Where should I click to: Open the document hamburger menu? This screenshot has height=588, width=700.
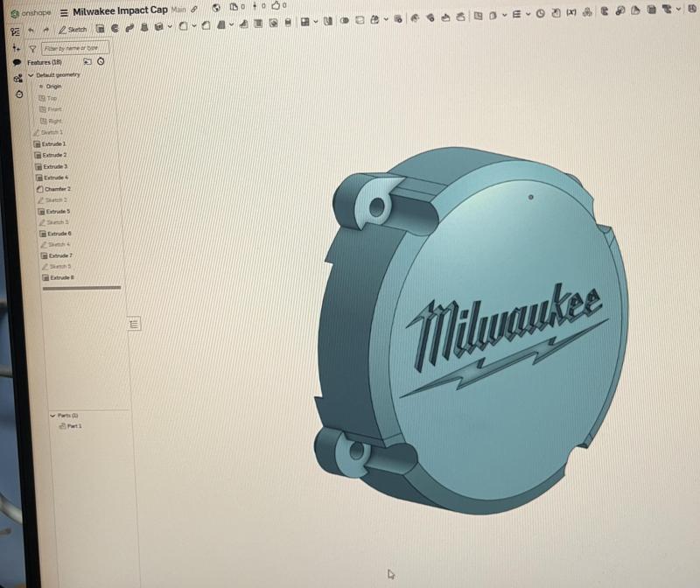(x=64, y=12)
